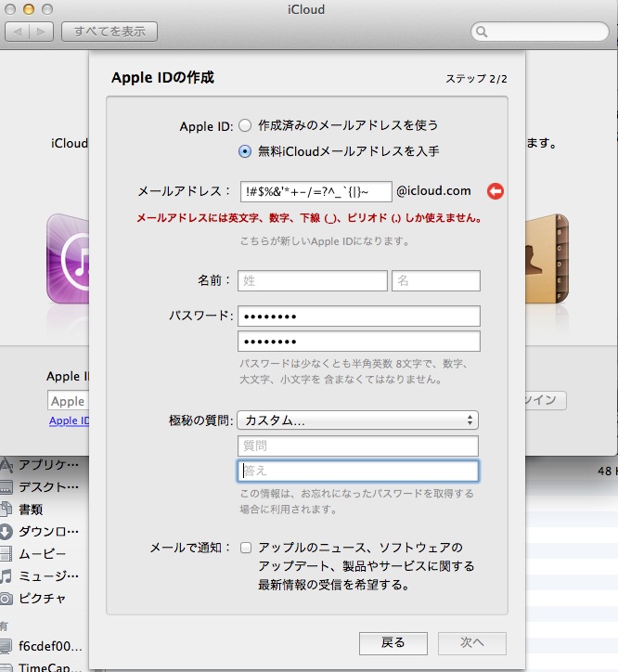
Task: Click the System Preferences search field
Action: pyautogui.click(x=539, y=32)
